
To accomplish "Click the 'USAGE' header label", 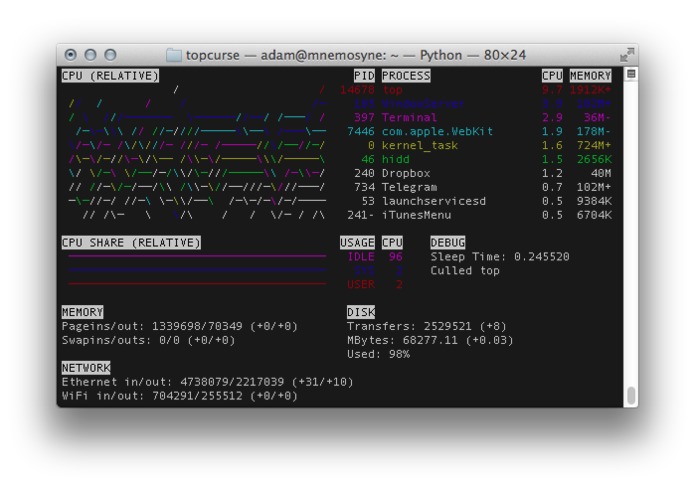I will coord(357,243).
